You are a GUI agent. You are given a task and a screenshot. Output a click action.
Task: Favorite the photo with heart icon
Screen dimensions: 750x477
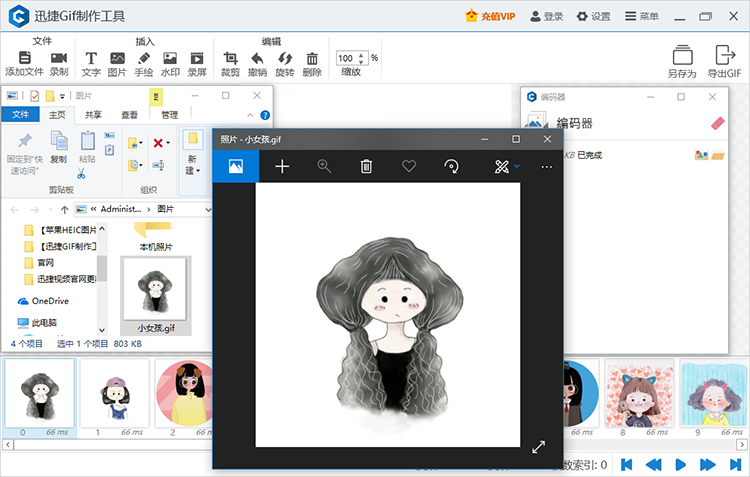tap(408, 166)
